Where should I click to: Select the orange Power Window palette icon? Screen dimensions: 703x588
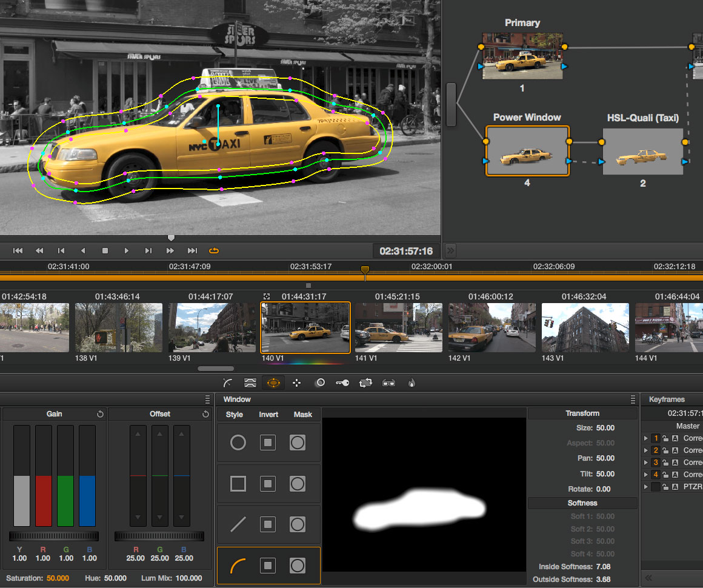pos(273,383)
